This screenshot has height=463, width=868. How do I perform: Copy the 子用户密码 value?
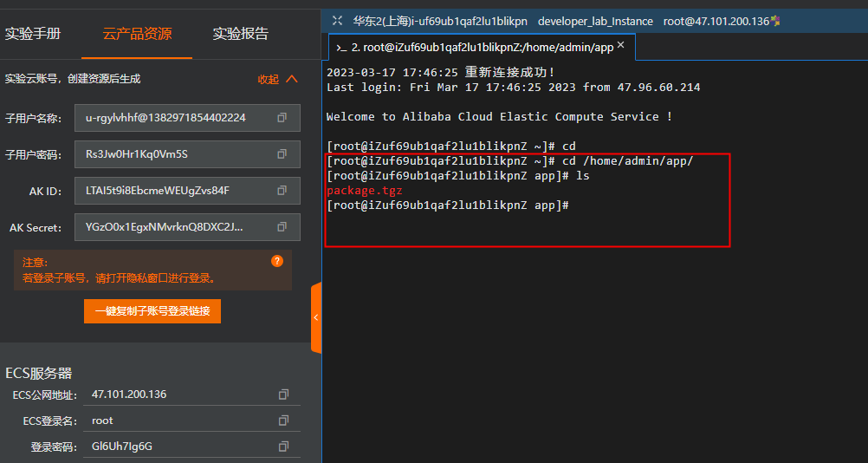(282, 154)
